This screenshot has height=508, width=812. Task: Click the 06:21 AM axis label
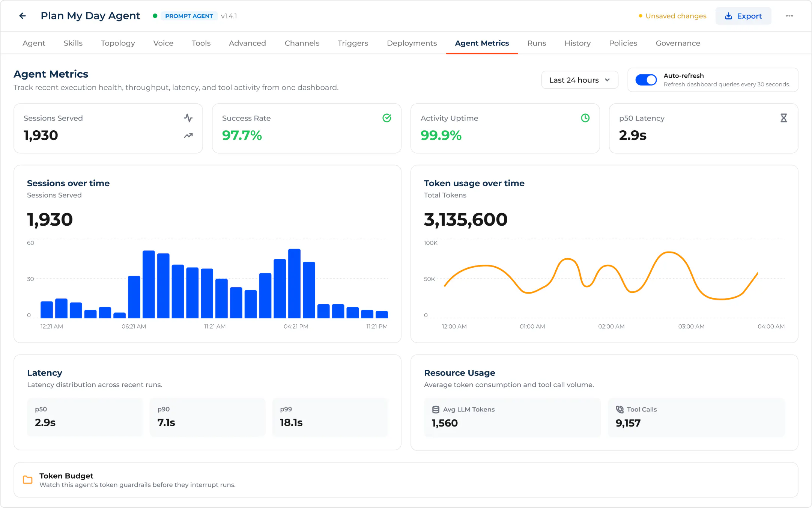pyautogui.click(x=134, y=326)
